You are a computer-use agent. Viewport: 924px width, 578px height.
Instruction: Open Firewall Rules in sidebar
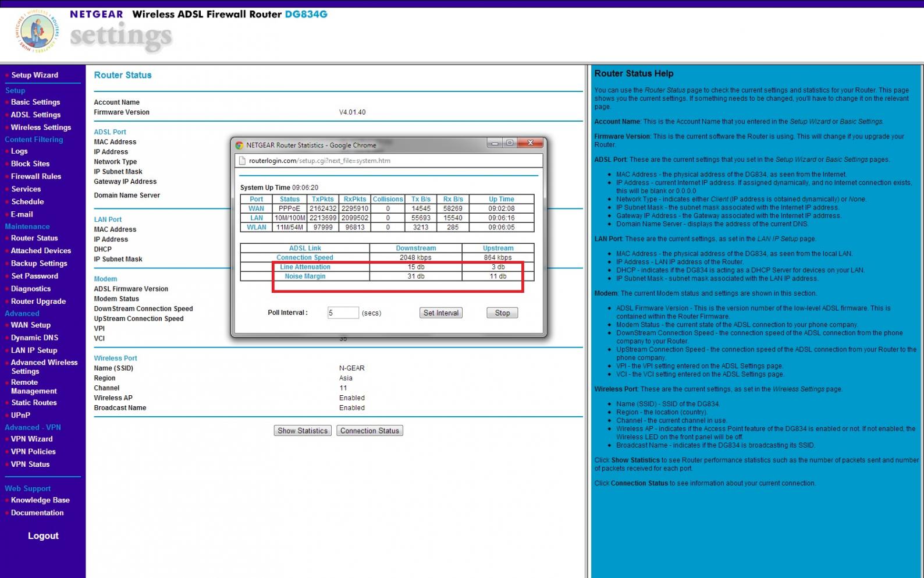pyautogui.click(x=35, y=176)
